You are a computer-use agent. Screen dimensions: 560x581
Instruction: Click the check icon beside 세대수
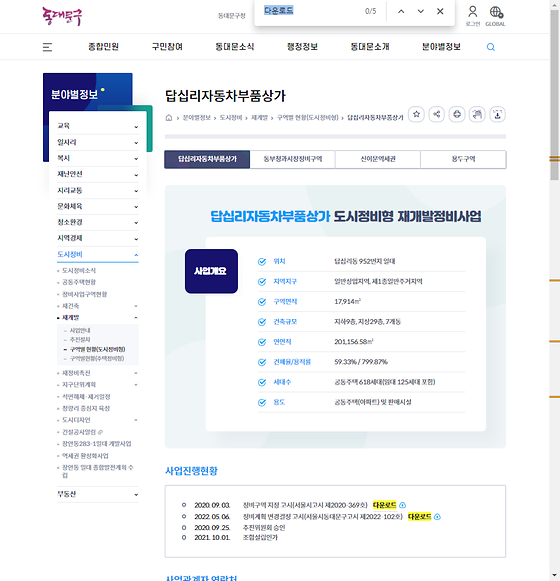[262, 382]
